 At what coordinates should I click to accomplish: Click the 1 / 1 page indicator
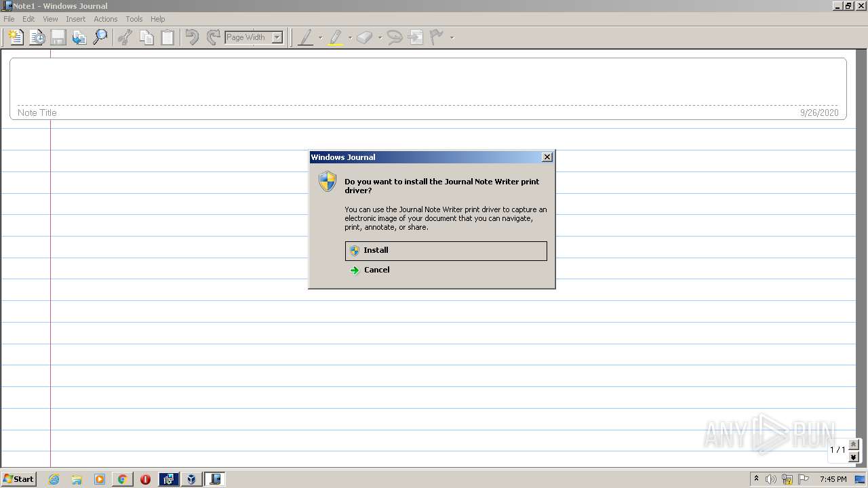tap(837, 450)
